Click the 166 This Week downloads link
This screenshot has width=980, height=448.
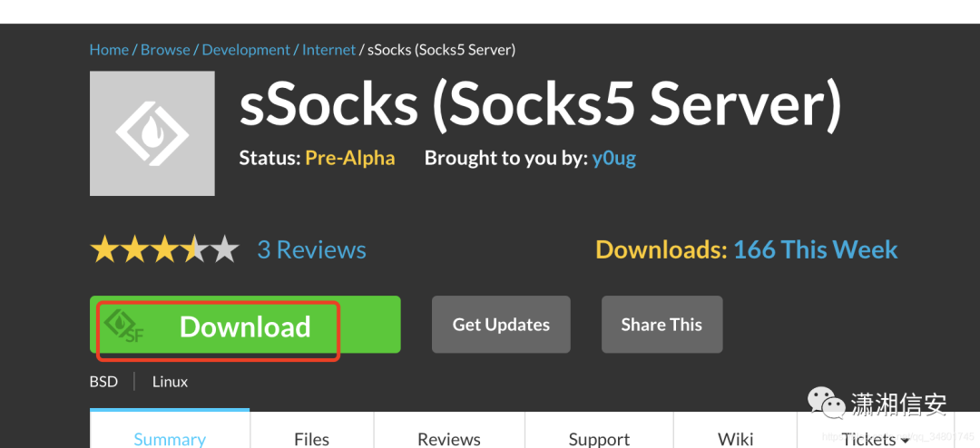pos(815,250)
